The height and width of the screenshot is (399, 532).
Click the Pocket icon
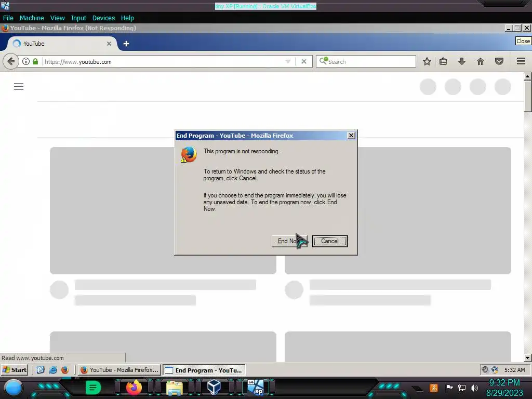(x=499, y=61)
